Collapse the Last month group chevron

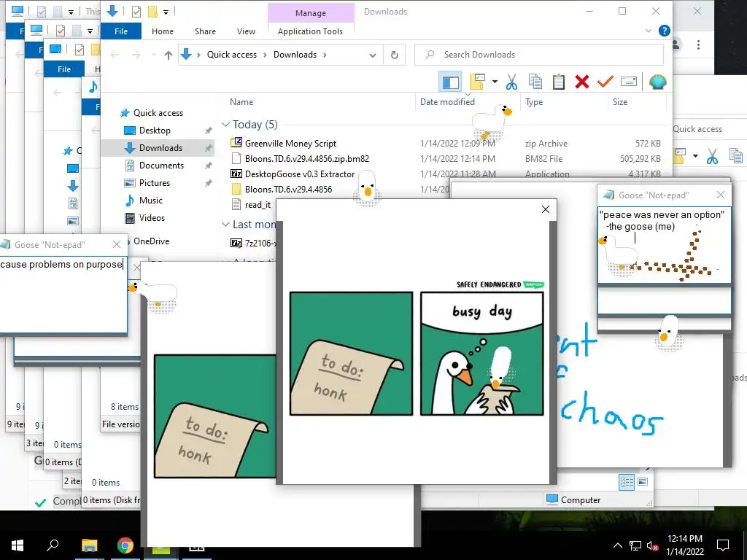(x=226, y=225)
